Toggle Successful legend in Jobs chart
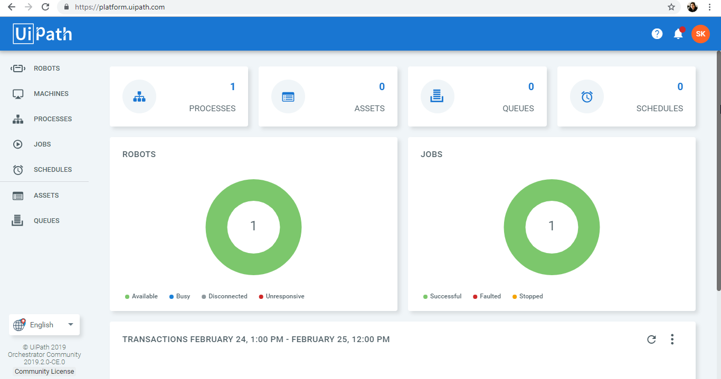This screenshot has width=721, height=379. tap(442, 296)
